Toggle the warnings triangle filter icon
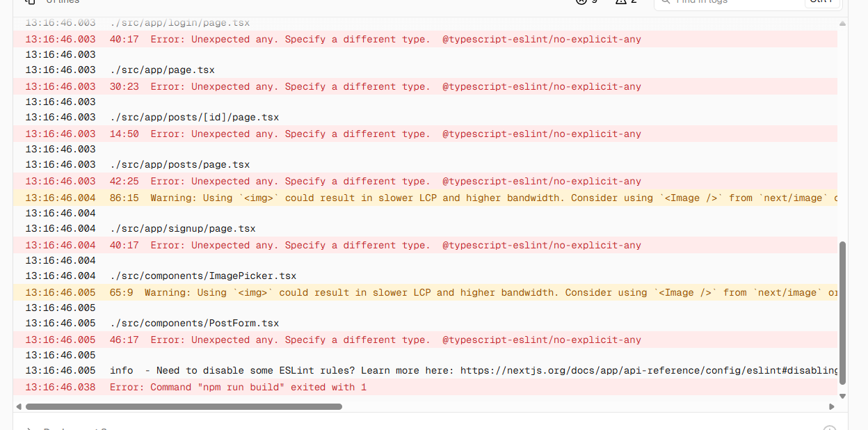 pyautogui.click(x=621, y=2)
